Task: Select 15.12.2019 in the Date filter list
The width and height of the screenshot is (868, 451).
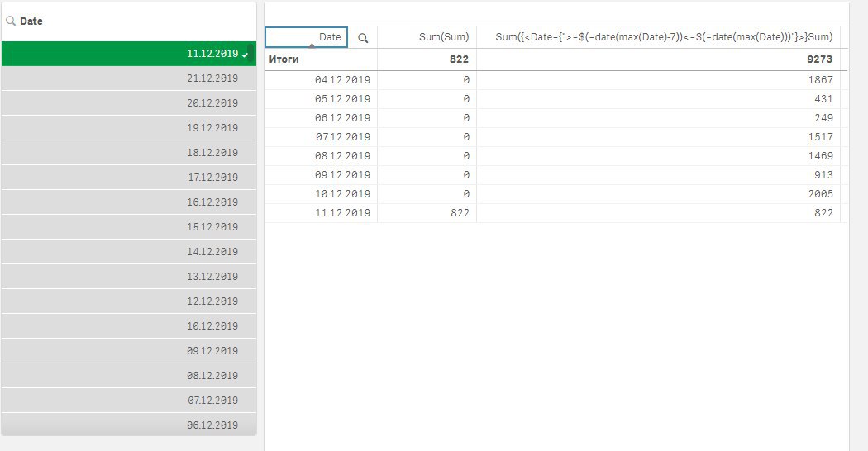Action: point(128,227)
